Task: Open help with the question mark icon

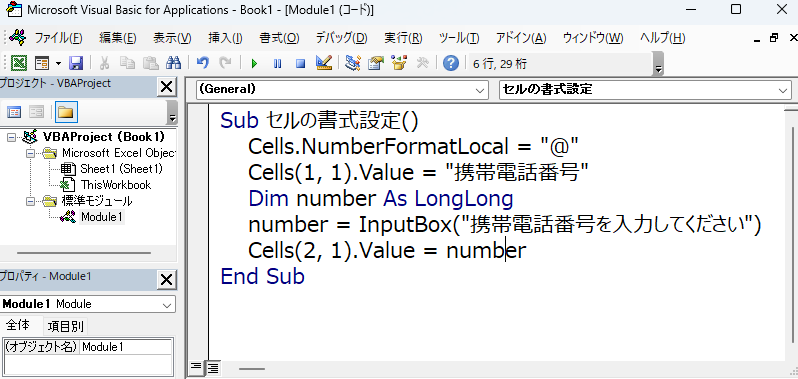Action: (451, 63)
